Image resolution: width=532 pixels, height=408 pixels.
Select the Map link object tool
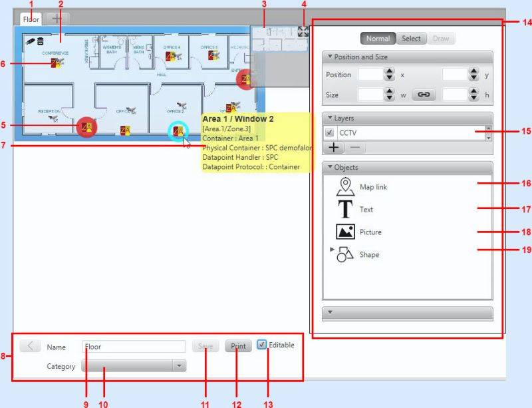point(345,187)
